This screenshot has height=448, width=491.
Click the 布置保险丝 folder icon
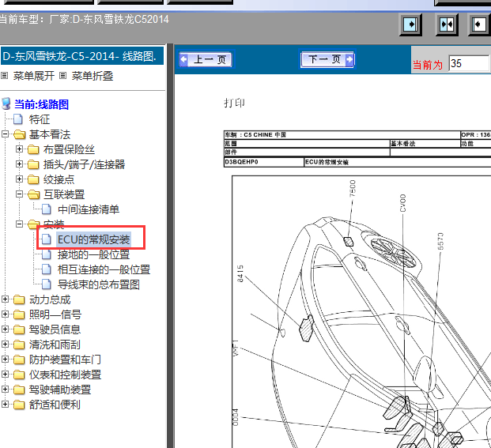coord(33,150)
